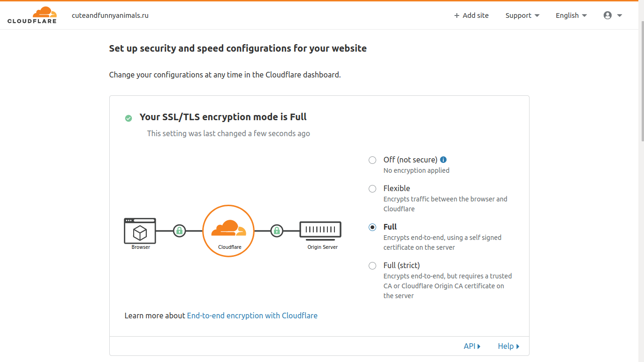Click the lock icon before Origin Server
The height and width of the screenshot is (362, 644).
click(x=277, y=231)
